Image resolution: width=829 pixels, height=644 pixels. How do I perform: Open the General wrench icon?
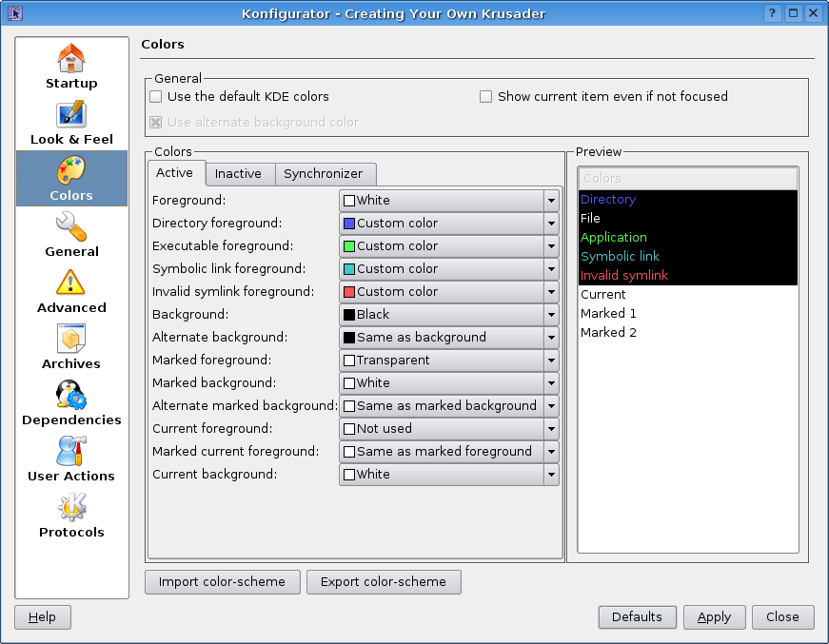[70, 226]
